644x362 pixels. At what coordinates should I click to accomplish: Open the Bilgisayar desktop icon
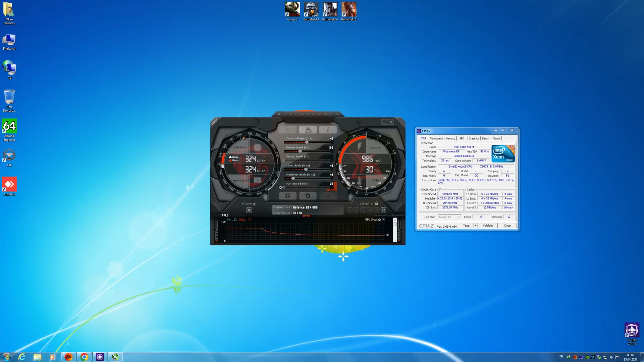point(9,42)
